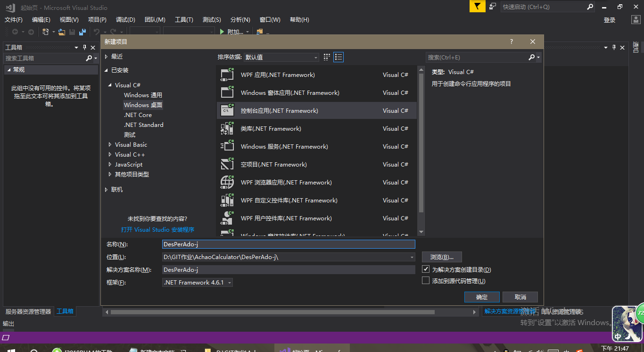The image size is (644, 352).
Task: Open help with the question mark button
Action: click(512, 42)
